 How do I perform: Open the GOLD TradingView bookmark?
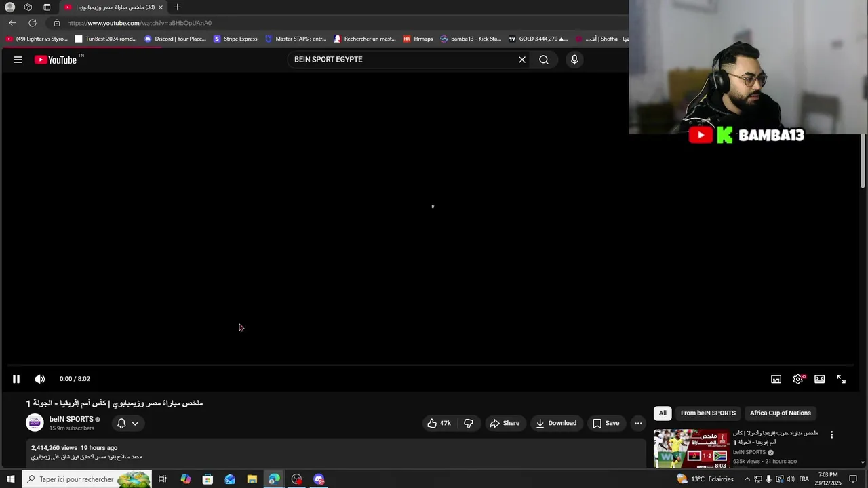pyautogui.click(x=538, y=39)
